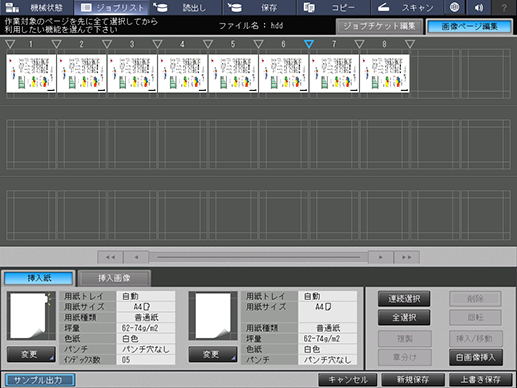517x388 pixels.
Task: Select the blue insertion marker before page 7
Action: point(309,44)
